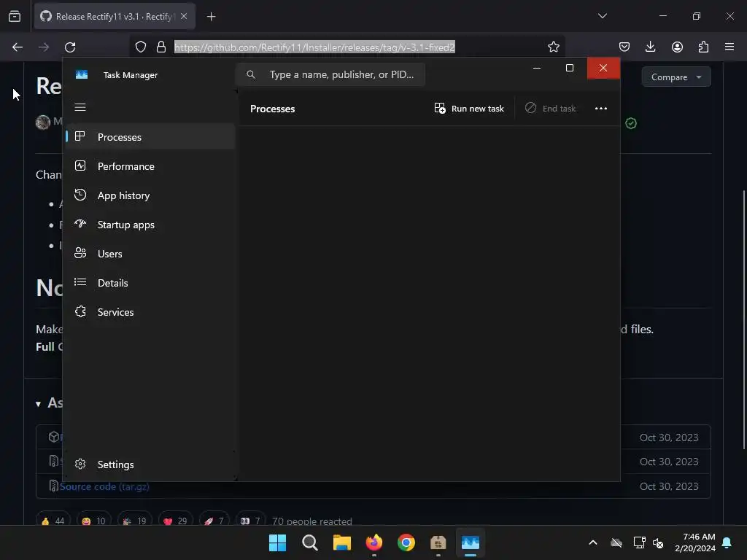Viewport: 747px width, 560px height.
Task: Select the Release Rectify11 v3.1 tab
Action: pos(115,16)
